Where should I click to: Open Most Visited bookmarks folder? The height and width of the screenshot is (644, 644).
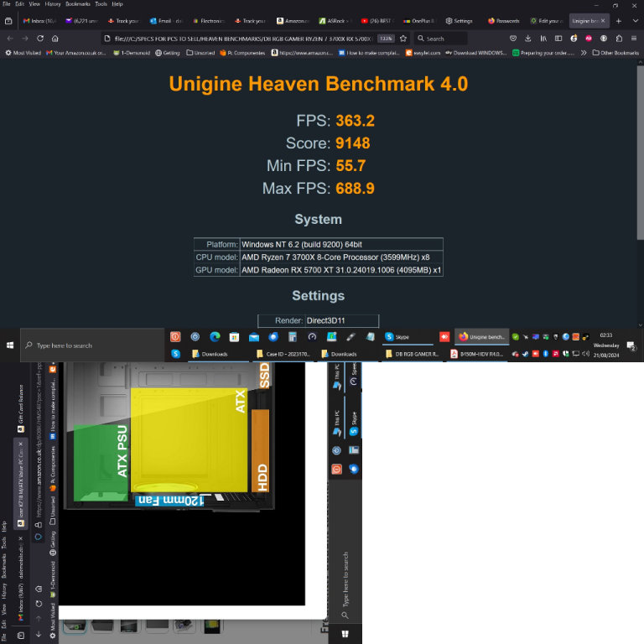(23, 53)
